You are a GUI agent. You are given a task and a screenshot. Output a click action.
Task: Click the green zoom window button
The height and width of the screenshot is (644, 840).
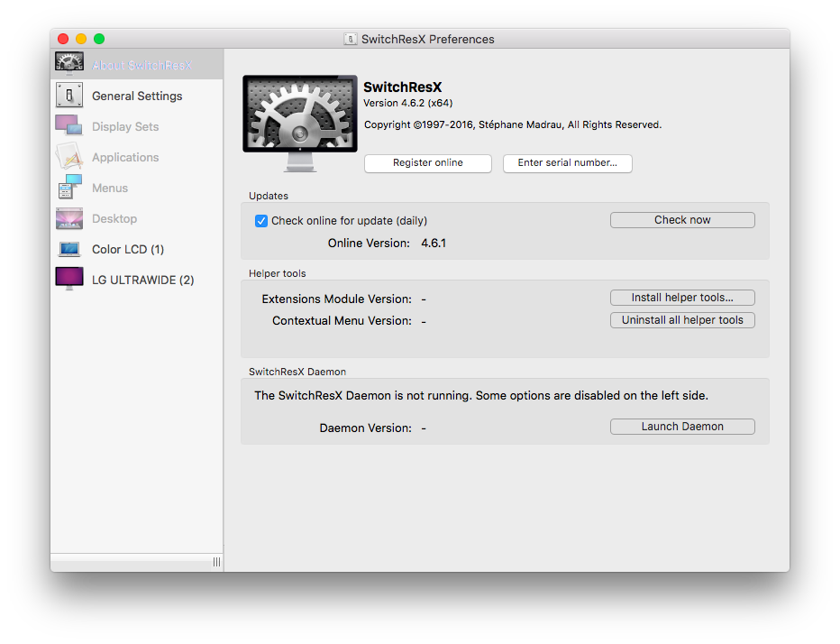(x=99, y=39)
